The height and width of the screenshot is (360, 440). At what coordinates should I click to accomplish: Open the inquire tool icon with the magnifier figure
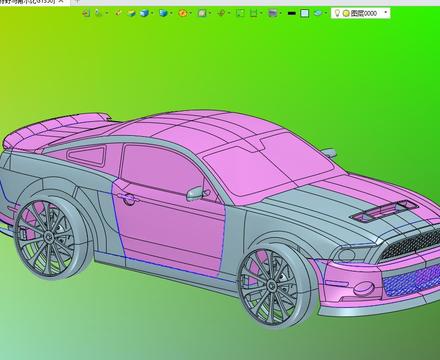[x=98, y=13]
